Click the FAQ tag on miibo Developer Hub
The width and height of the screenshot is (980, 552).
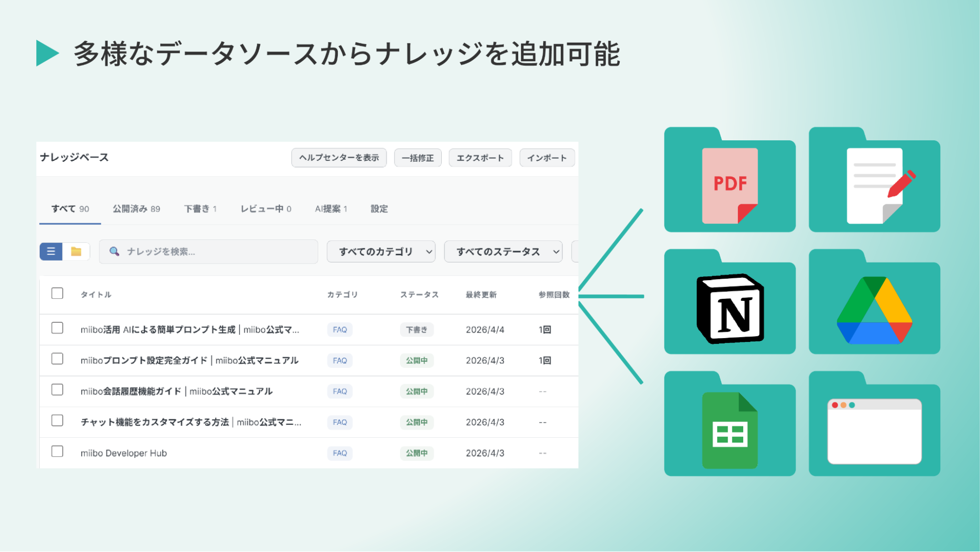click(340, 453)
